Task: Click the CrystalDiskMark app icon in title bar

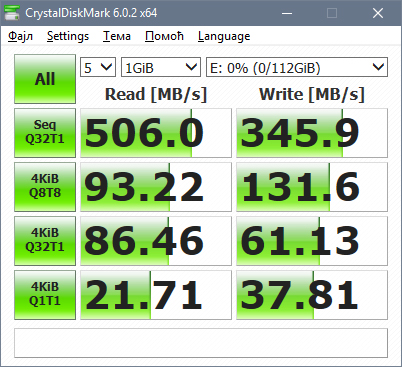Action: click(12, 13)
